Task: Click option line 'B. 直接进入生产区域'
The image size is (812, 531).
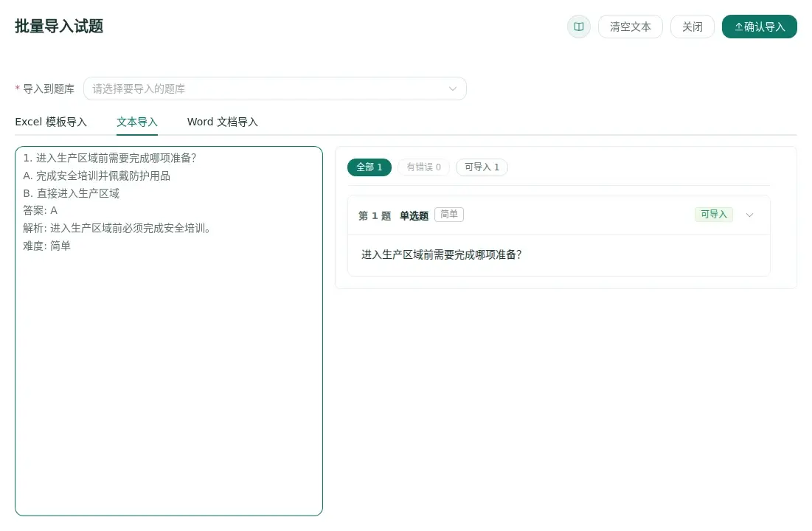Action: coord(71,193)
